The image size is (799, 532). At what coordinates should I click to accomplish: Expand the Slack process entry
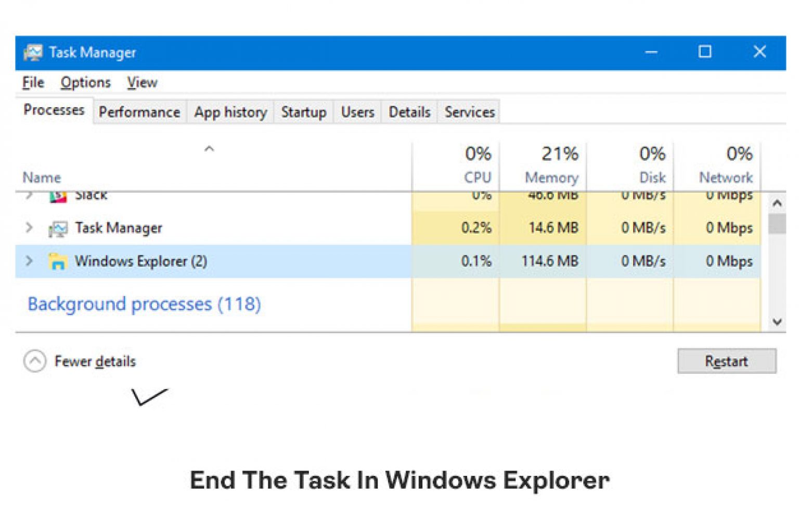[29, 194]
